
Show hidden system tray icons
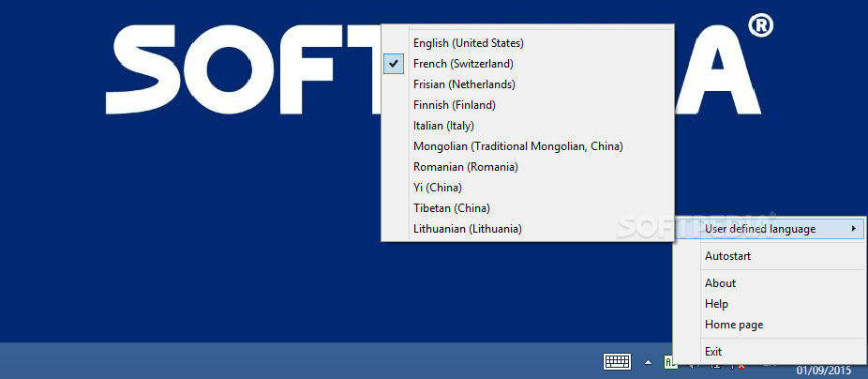[x=648, y=362]
